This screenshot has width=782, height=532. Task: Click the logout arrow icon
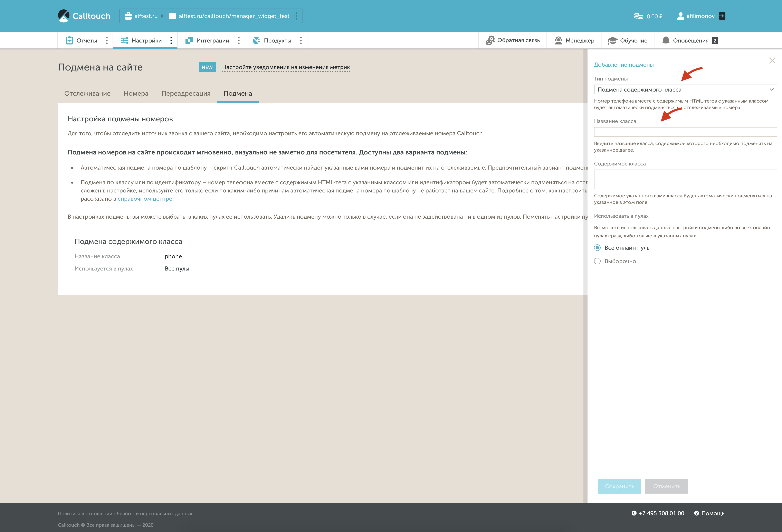tap(722, 16)
